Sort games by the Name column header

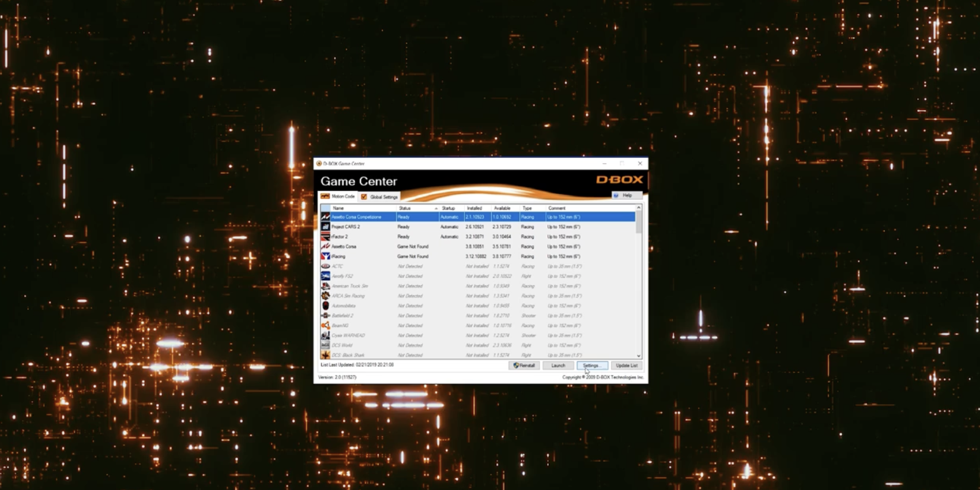(x=338, y=208)
